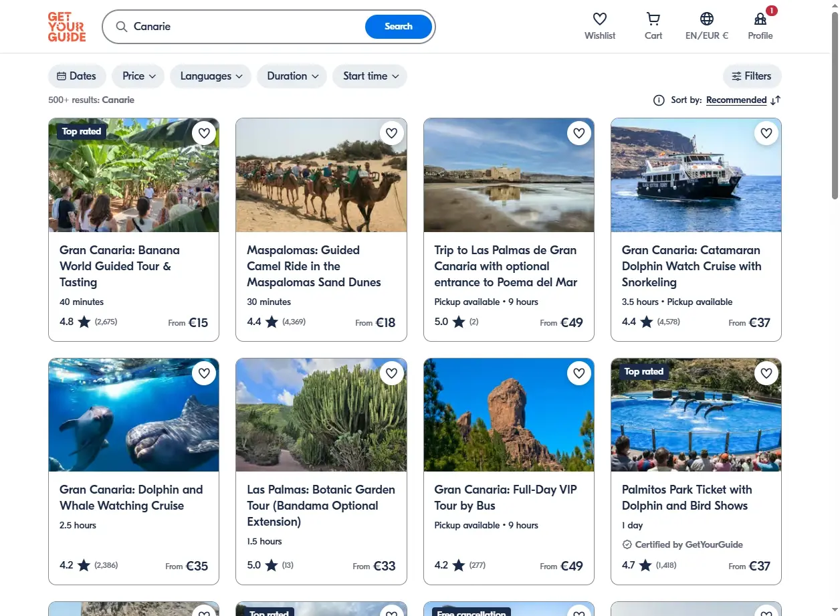Screen dimensions: 840x616
Task: Wishlist the Dolphin and Whale Watching Cruise
Action: [x=204, y=373]
